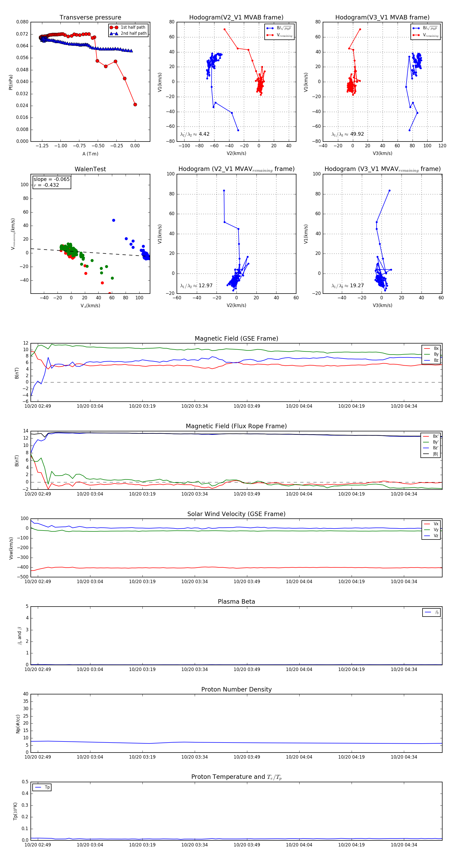Click the 'Proton Number Density' title

(x=236, y=689)
